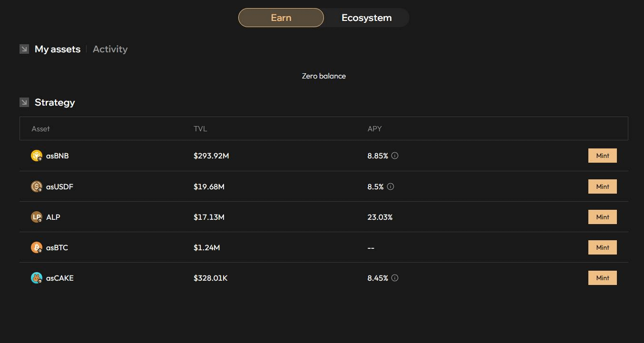644x343 pixels.
Task: Hit the Mint button in ALP row
Action: tap(602, 217)
